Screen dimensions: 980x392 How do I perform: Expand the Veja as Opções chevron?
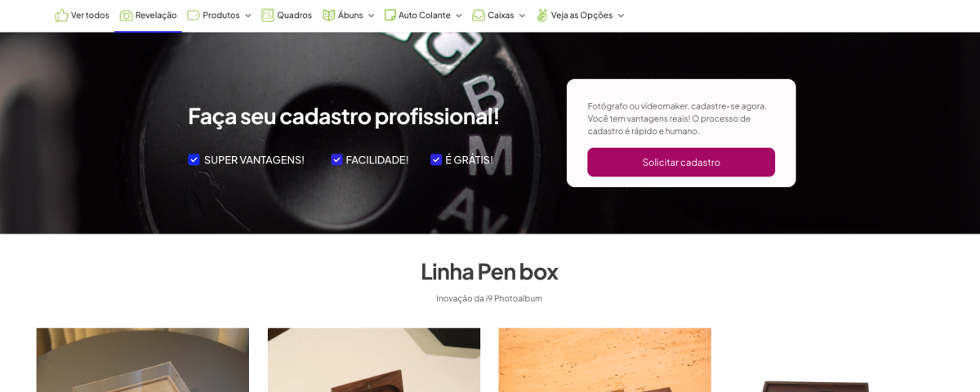(x=621, y=16)
